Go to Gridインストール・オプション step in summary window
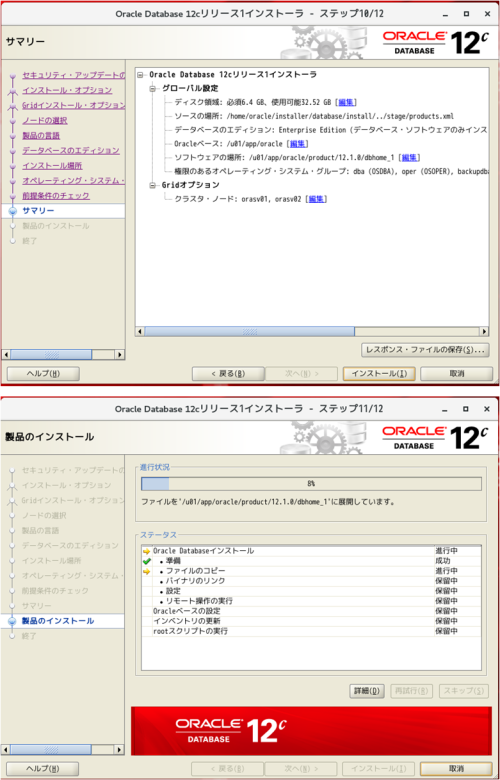This screenshot has height=780, width=500. click(x=74, y=105)
